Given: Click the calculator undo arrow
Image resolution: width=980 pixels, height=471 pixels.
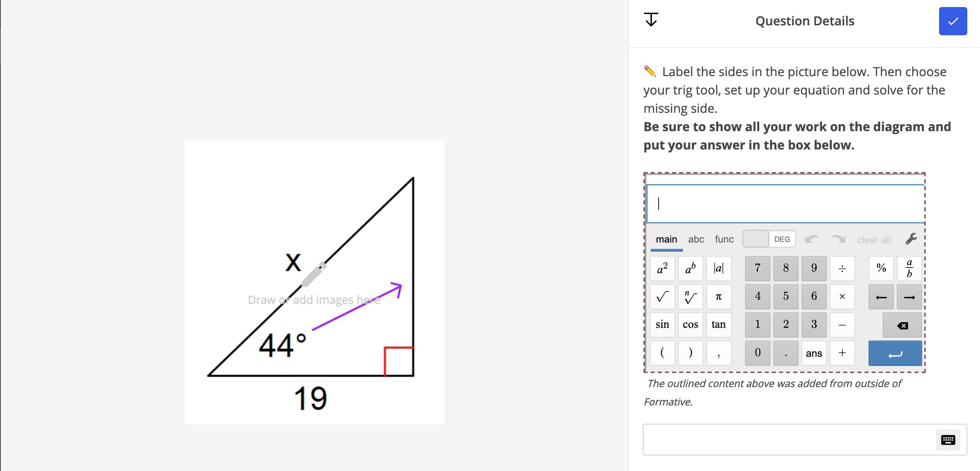Looking at the screenshot, I should click(812, 239).
